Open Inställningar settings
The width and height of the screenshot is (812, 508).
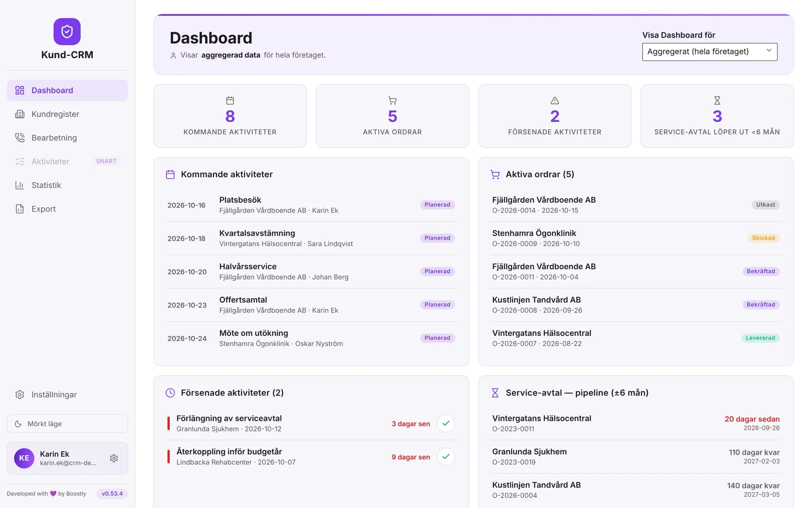(x=67, y=395)
